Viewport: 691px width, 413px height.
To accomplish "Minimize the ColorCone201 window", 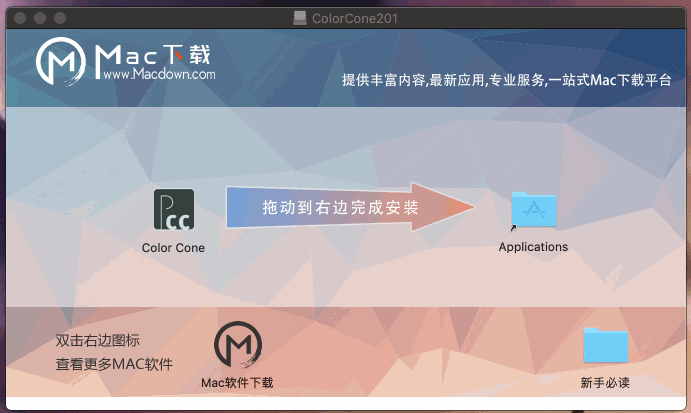I will 40,18.
